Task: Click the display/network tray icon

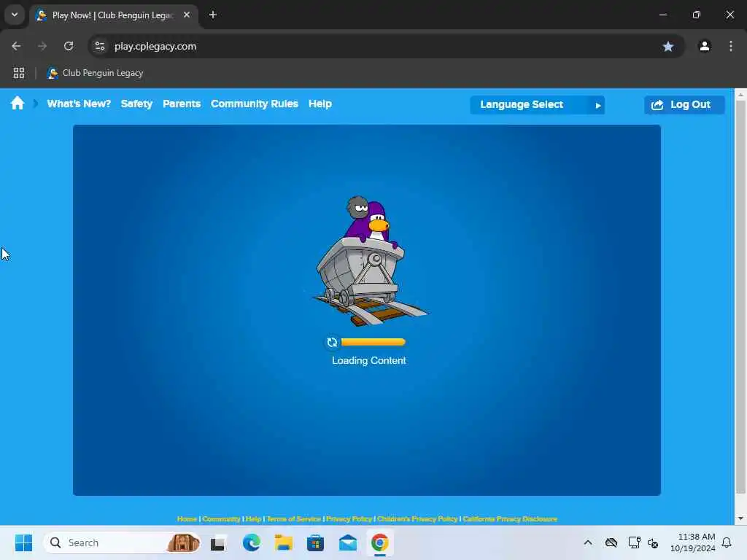Action: click(634, 542)
